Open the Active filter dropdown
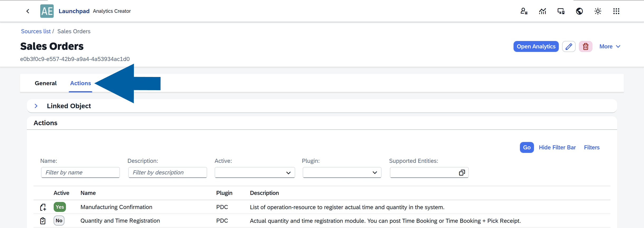 point(255,173)
